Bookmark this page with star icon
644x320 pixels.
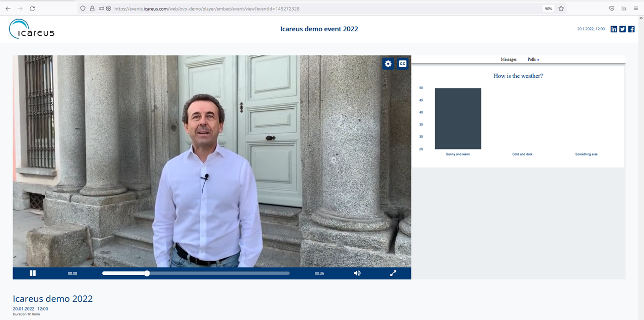(x=561, y=9)
